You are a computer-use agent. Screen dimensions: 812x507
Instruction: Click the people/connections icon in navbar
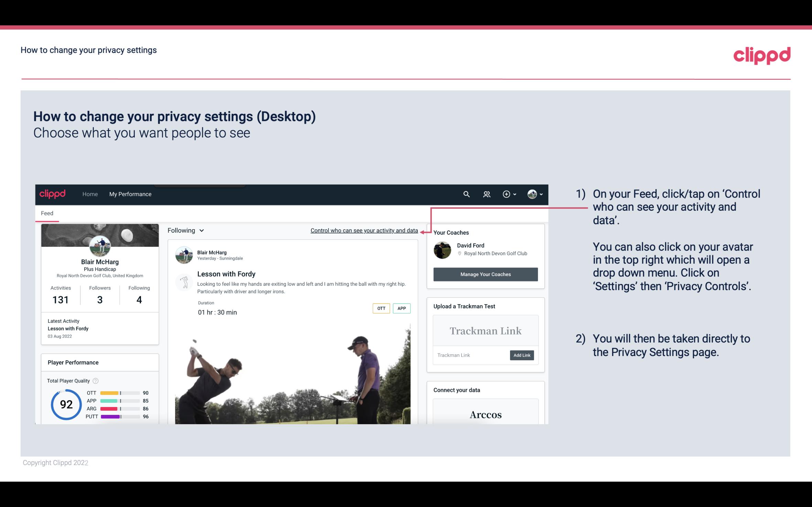click(x=487, y=195)
